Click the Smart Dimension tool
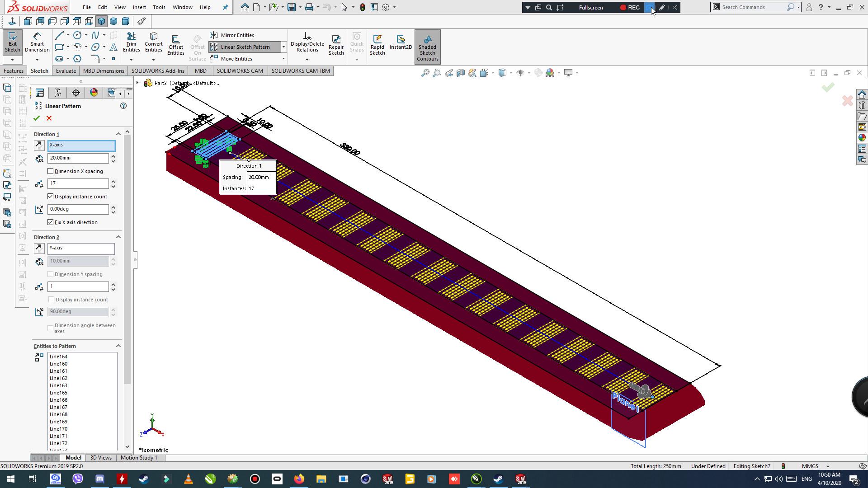The height and width of the screenshot is (488, 868). coord(37,42)
